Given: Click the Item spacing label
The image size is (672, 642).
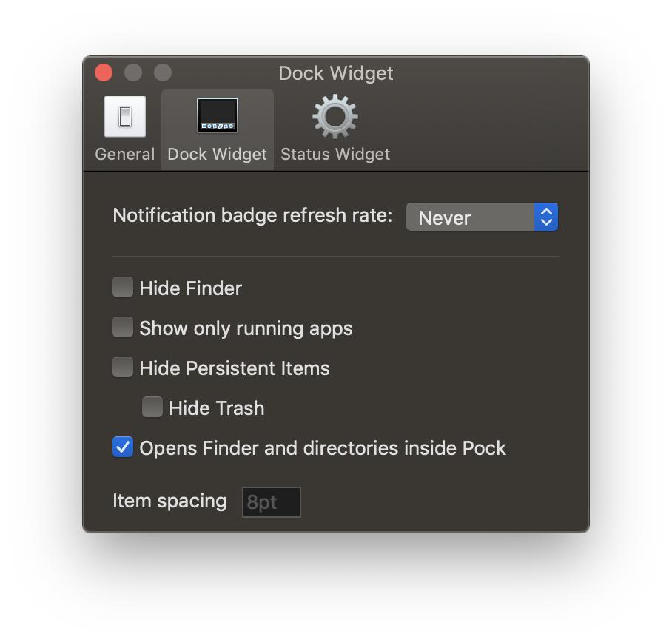Looking at the screenshot, I should 169,501.
